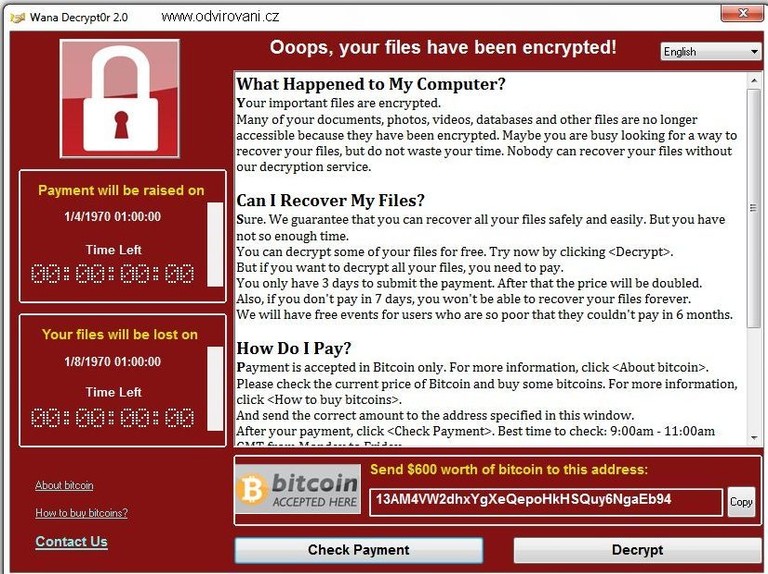Click the files lost progress bar

point(215,388)
